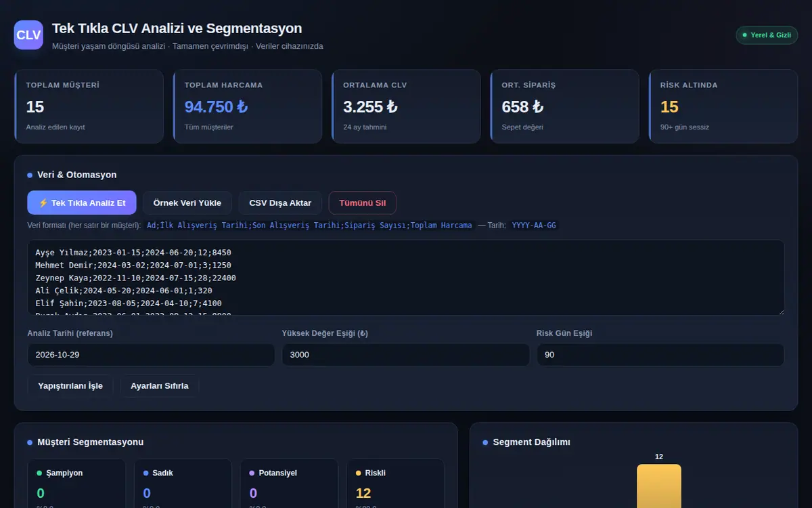Click inside the customer data text area
Image resolution: width=812 pixels, height=508 pixels.
406,277
